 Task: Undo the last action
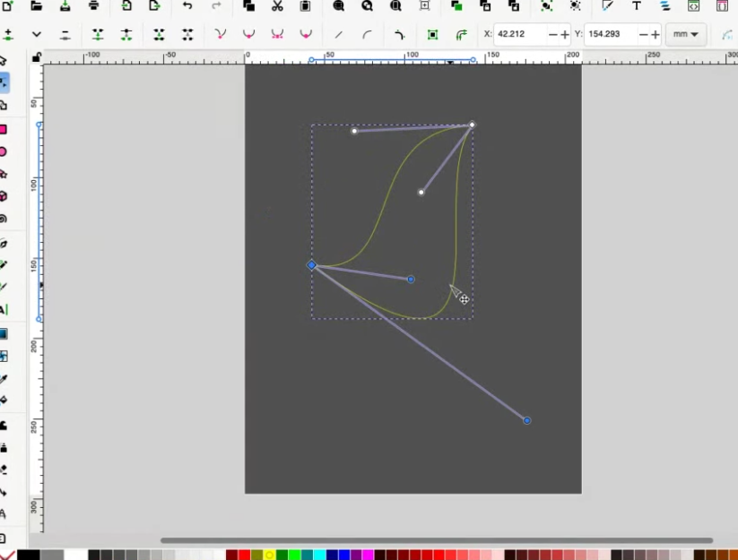click(187, 5)
